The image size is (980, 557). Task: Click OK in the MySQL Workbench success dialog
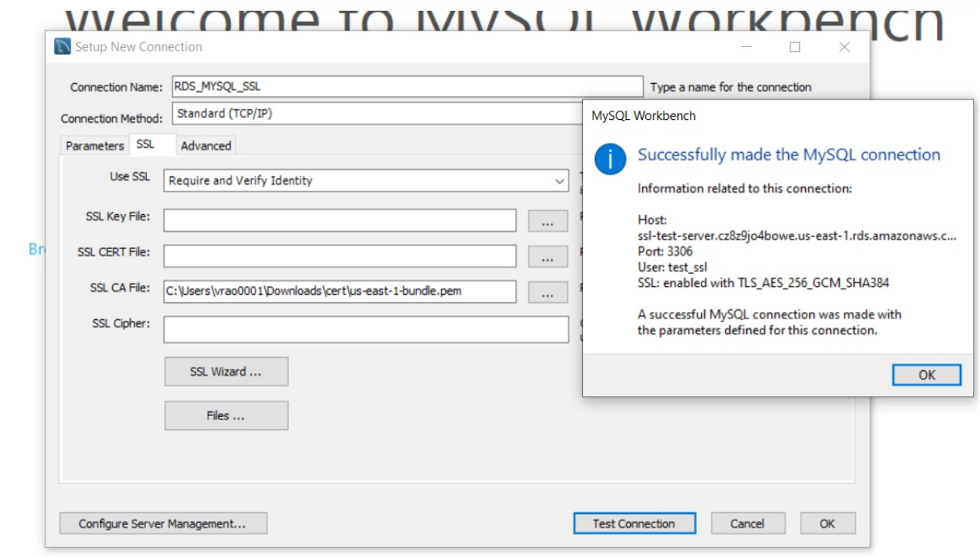926,375
